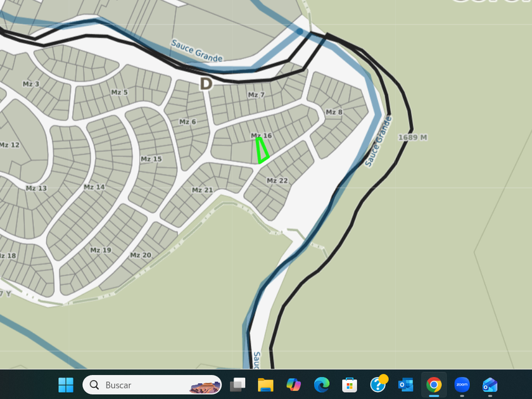Open Microsoft Store app

click(350, 385)
